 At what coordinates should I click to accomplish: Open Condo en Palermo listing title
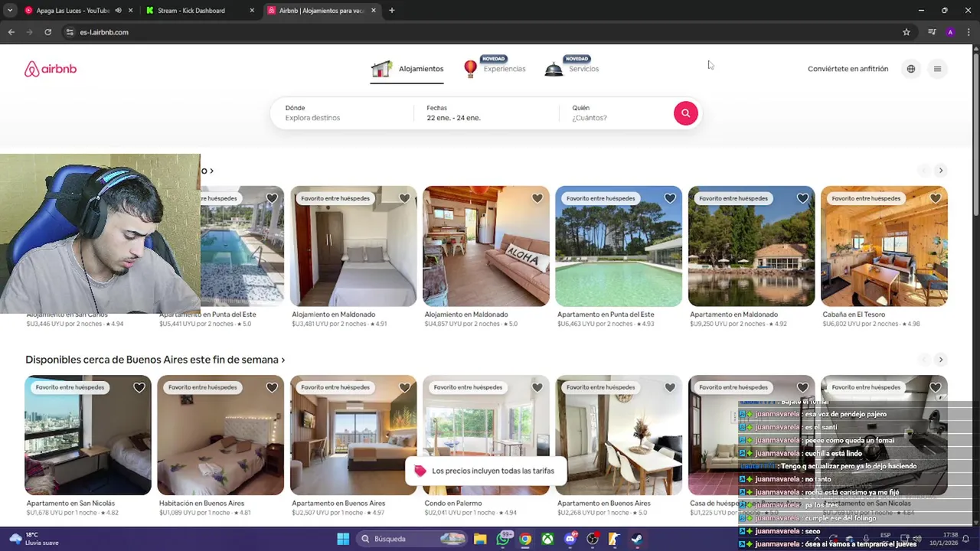pos(452,504)
